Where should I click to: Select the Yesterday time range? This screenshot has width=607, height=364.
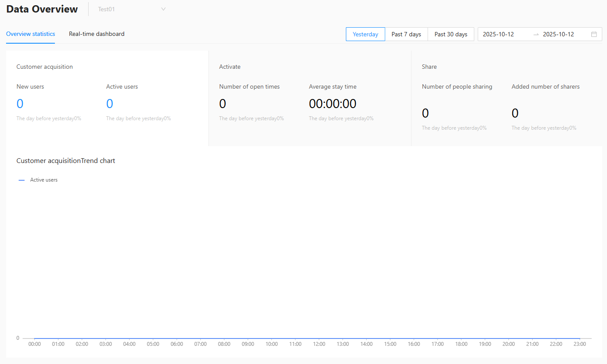[365, 34]
